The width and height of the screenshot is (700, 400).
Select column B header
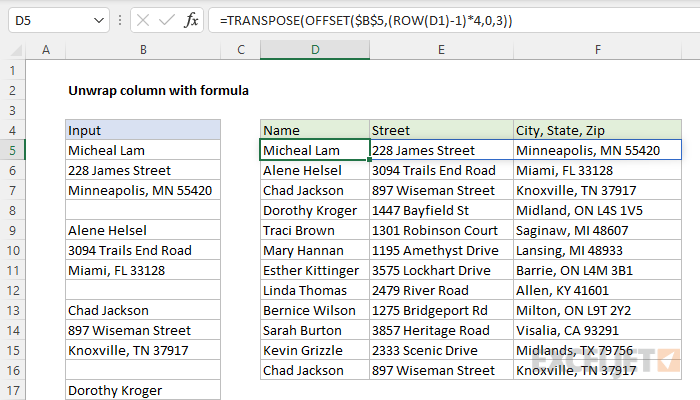pyautogui.click(x=143, y=50)
